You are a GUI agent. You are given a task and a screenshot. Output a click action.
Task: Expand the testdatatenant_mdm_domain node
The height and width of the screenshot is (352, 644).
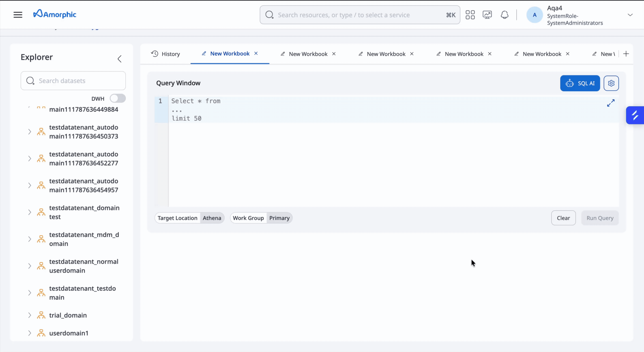pyautogui.click(x=30, y=239)
